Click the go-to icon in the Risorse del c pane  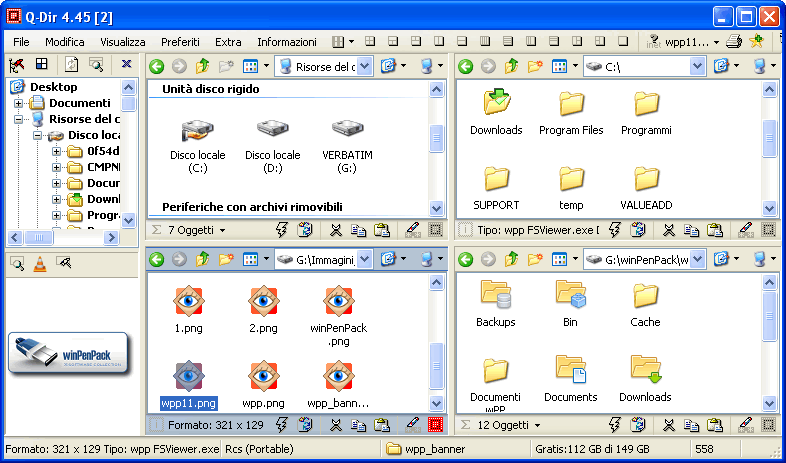point(387,66)
